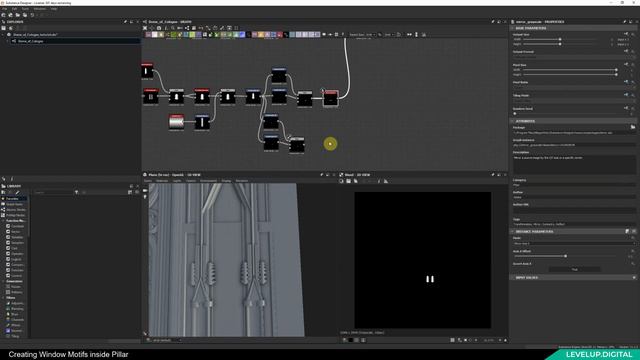This screenshot has width=640, height=360.
Task: Click the Save icon in main toolbar
Action: (25, 15)
